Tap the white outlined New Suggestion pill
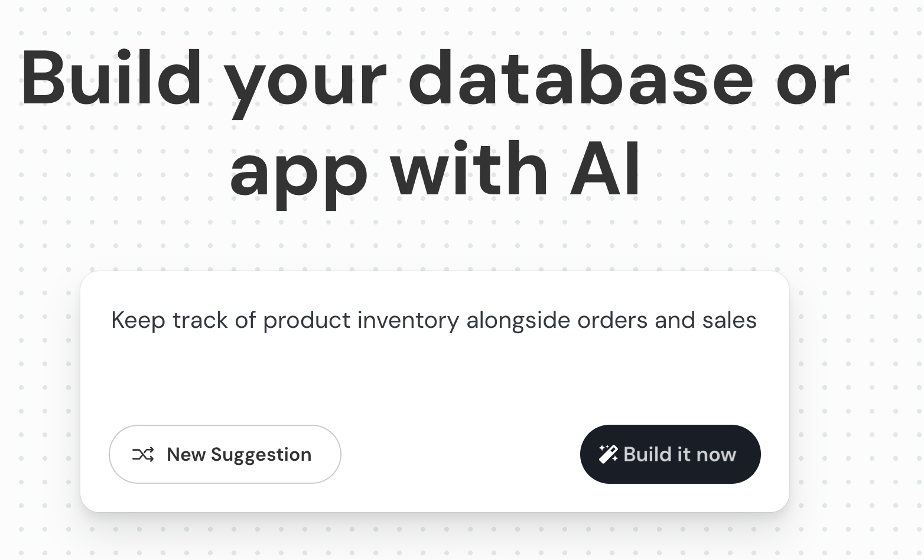The height and width of the screenshot is (560, 924). 225,454
